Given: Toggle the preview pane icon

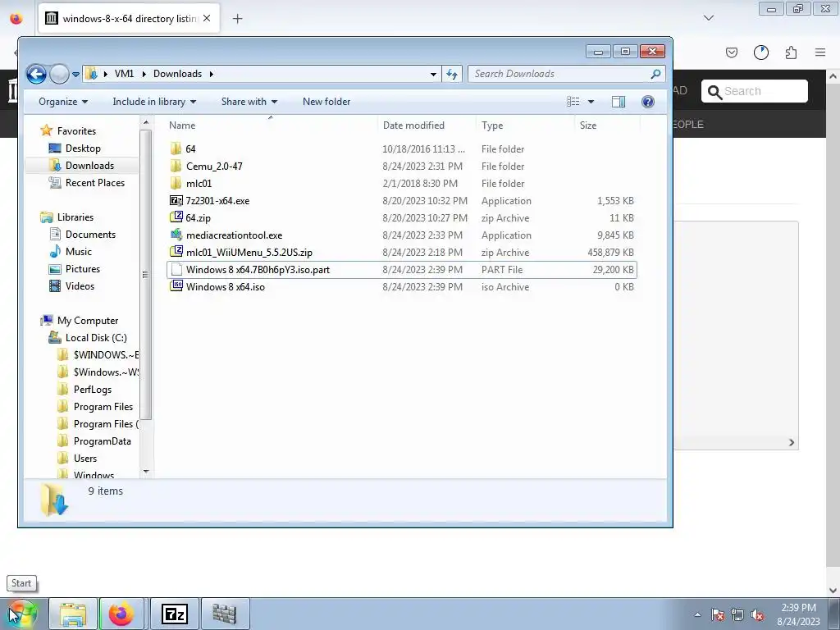Looking at the screenshot, I should 619,102.
